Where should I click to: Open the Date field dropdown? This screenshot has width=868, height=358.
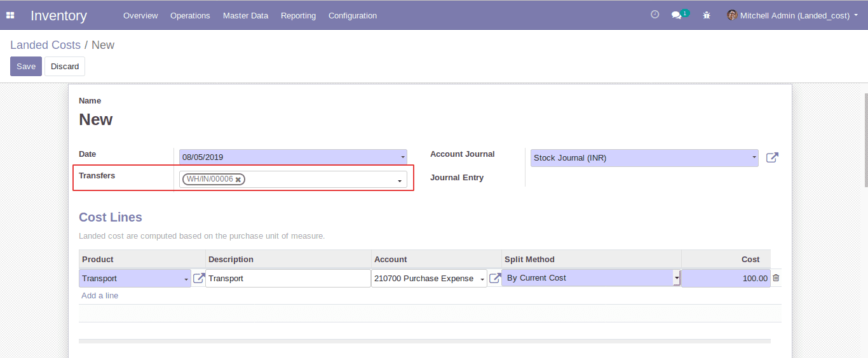pyautogui.click(x=403, y=157)
